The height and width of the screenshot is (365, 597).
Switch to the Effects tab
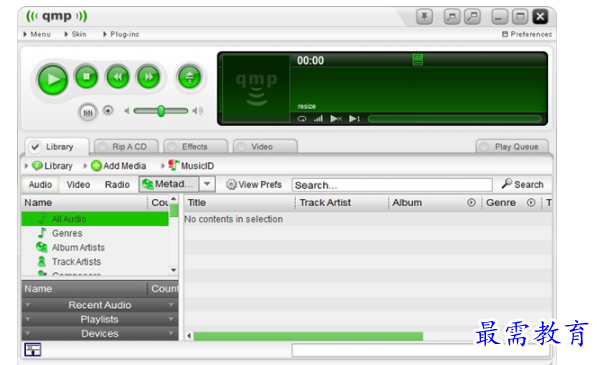(195, 147)
